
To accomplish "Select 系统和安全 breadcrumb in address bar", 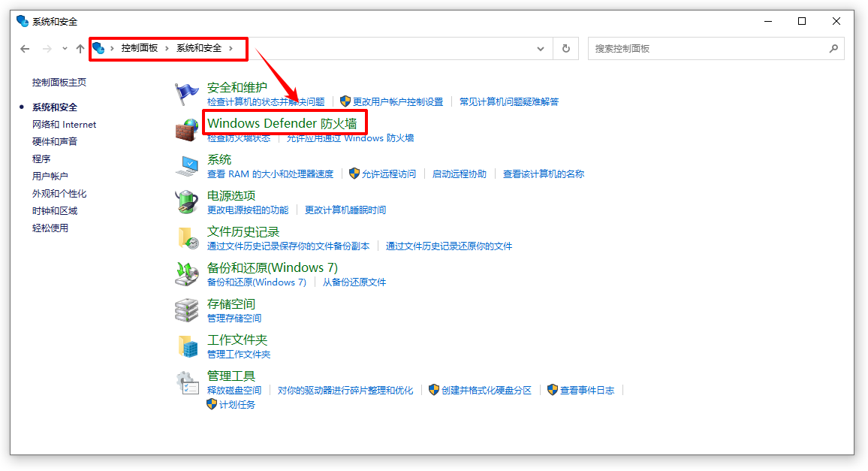I will pyautogui.click(x=199, y=48).
